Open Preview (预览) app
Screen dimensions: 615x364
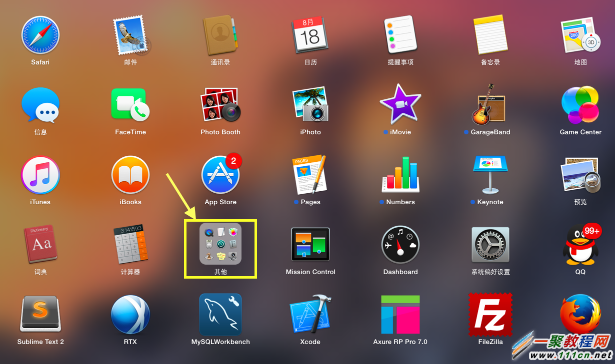(580, 175)
